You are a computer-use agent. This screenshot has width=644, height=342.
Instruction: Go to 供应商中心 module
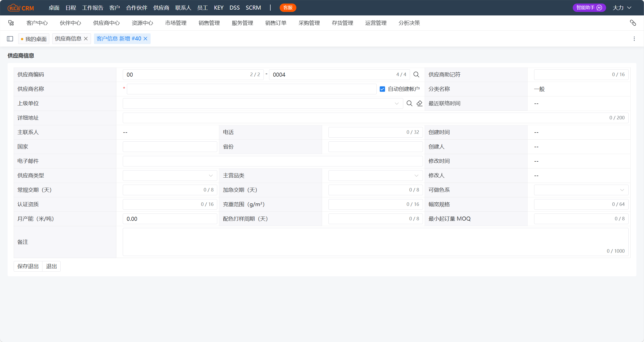point(107,23)
